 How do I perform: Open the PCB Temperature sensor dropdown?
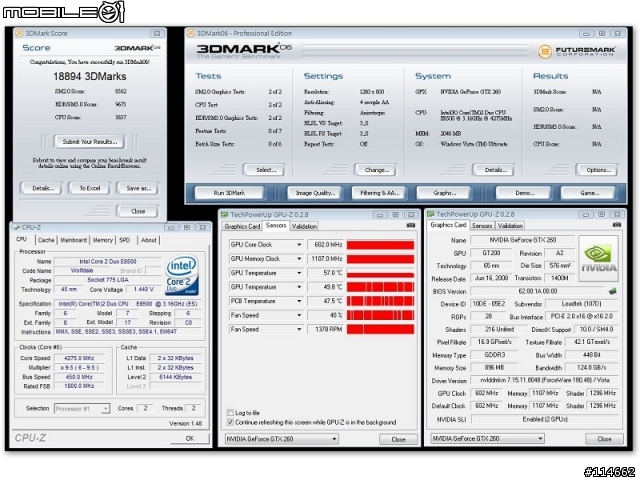(299, 301)
